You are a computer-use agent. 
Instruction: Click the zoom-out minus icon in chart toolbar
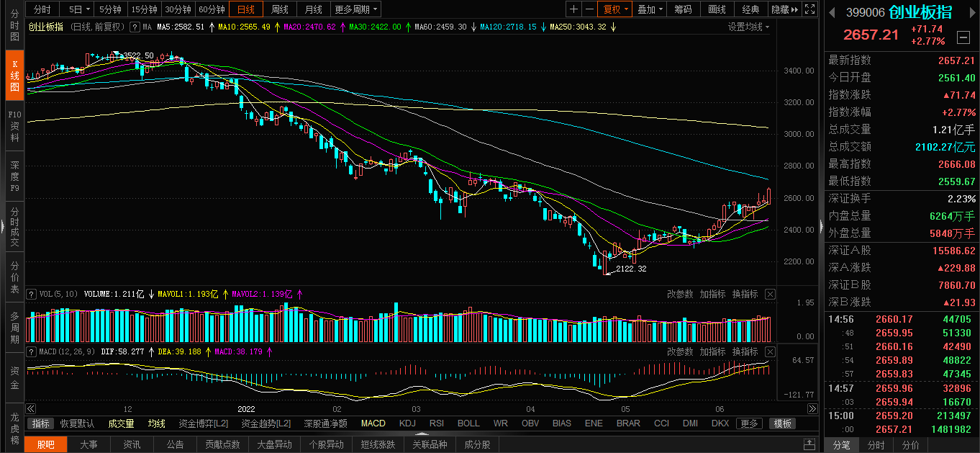point(590,9)
